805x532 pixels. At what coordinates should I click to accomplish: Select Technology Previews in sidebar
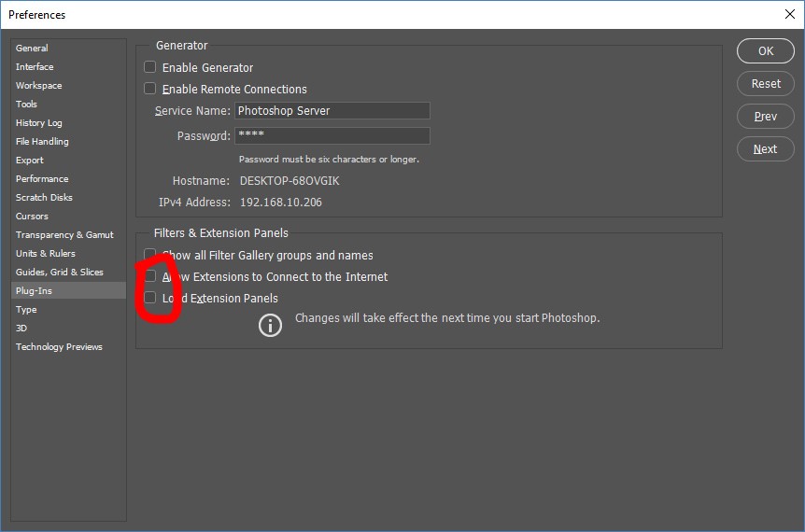(x=59, y=346)
